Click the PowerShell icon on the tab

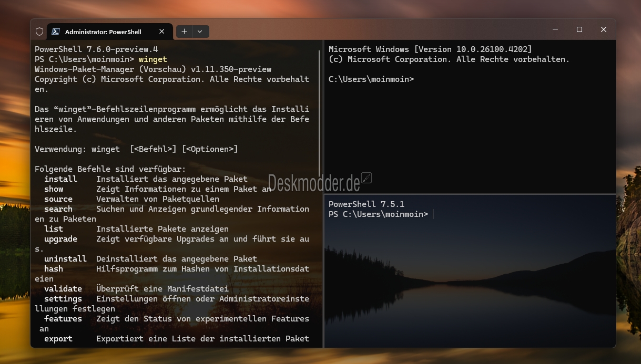tap(56, 32)
